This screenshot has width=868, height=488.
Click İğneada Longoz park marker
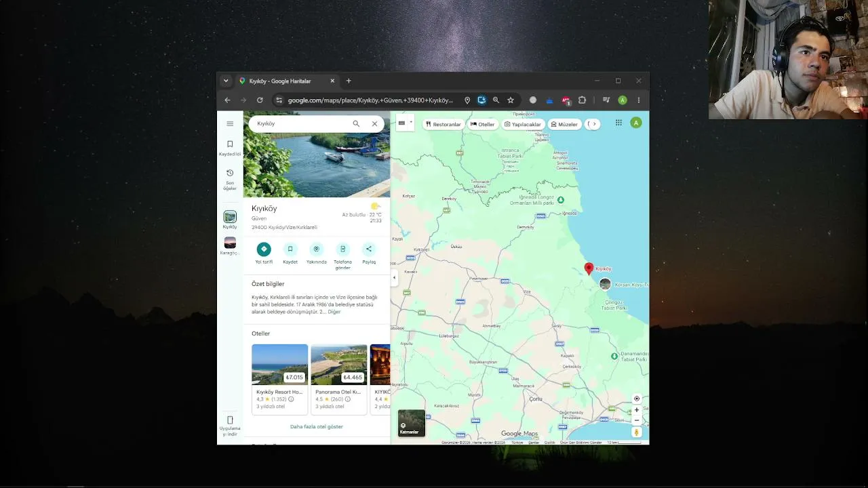click(x=561, y=200)
